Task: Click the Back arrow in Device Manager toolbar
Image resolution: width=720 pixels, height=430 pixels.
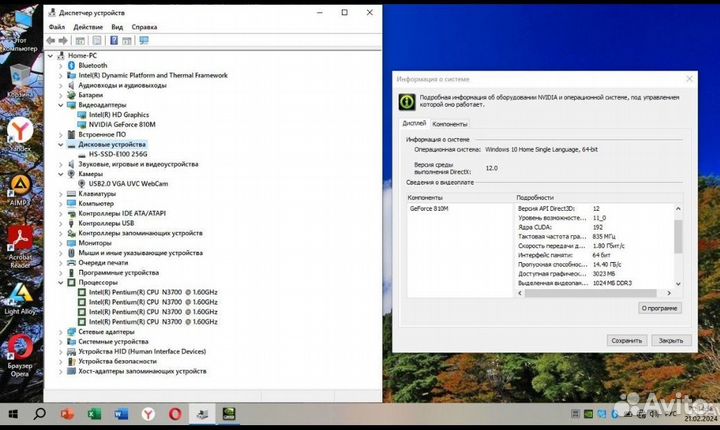Action: (51, 41)
